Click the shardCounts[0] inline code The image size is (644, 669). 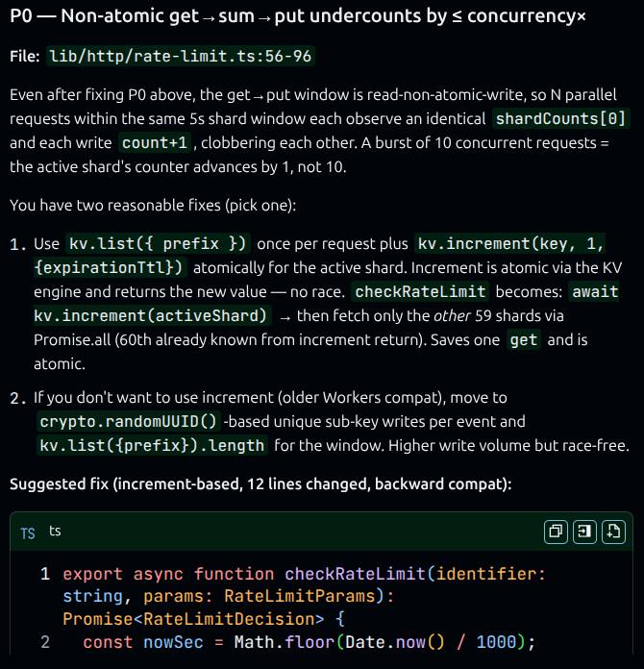[560, 118]
